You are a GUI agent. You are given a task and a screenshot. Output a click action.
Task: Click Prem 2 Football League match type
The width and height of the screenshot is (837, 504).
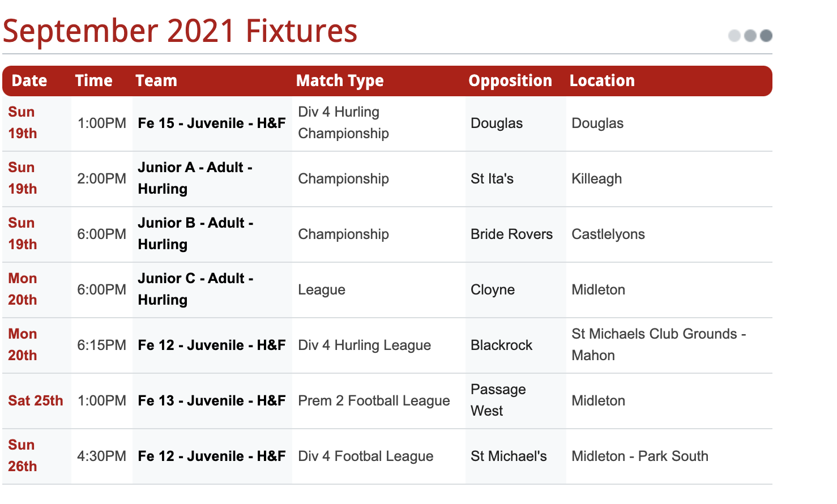coord(374,401)
